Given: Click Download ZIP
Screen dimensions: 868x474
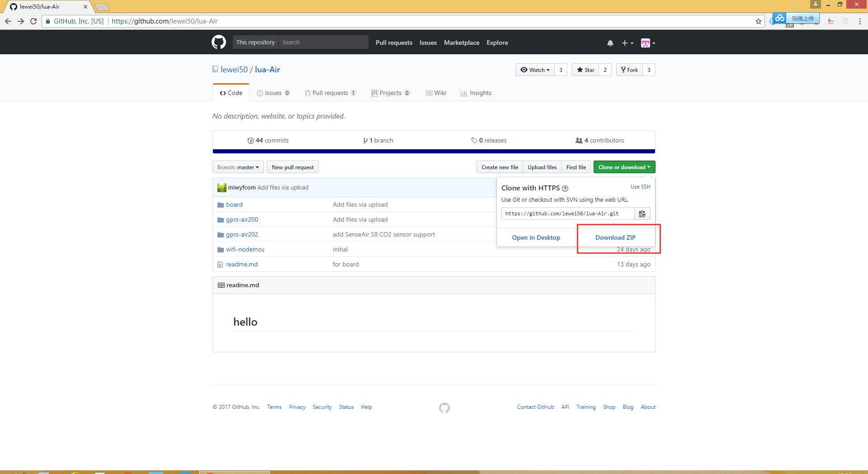Looking at the screenshot, I should (615, 237).
